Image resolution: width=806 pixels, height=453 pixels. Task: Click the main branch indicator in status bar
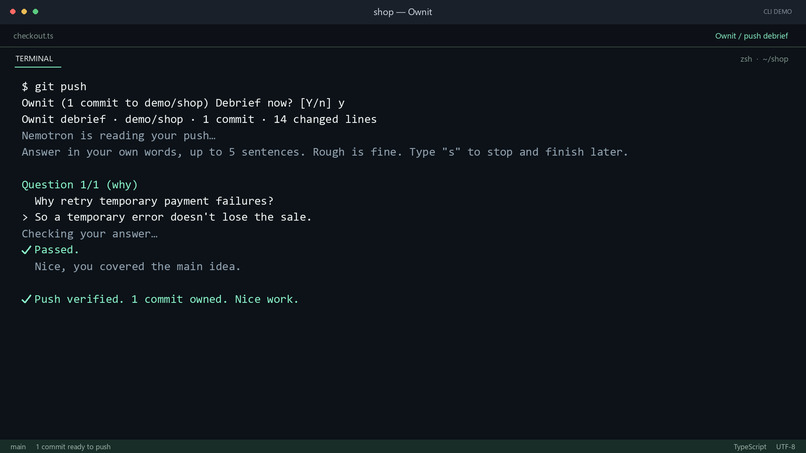(18, 446)
